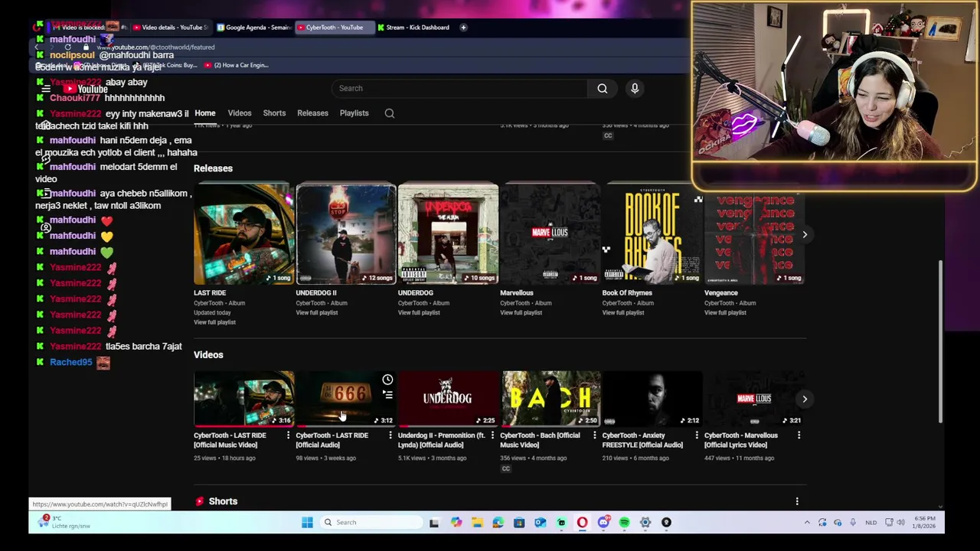
Task: Open new browser tab with plus icon
Action: (x=463, y=28)
